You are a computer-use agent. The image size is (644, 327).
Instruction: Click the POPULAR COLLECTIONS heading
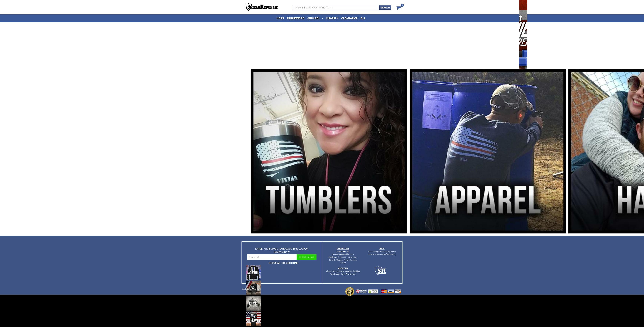284,263
